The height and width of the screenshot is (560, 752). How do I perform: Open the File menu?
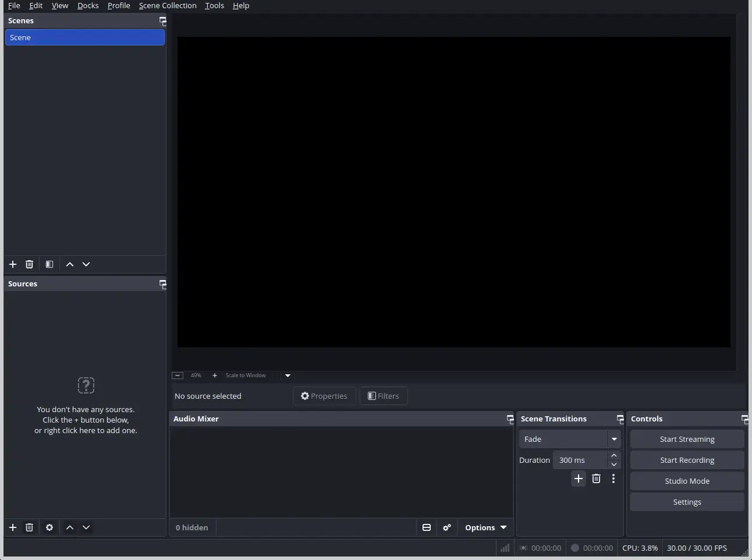pyautogui.click(x=14, y=6)
